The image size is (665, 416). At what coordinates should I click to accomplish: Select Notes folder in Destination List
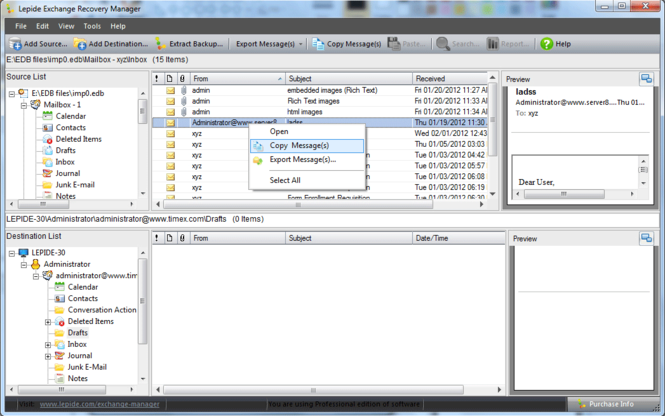point(78,378)
